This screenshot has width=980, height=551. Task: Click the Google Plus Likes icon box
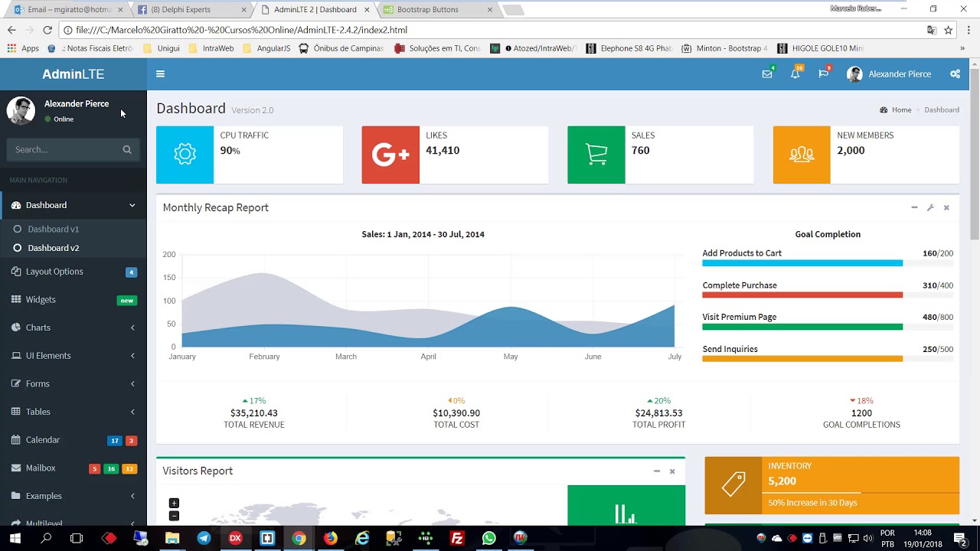pos(390,155)
